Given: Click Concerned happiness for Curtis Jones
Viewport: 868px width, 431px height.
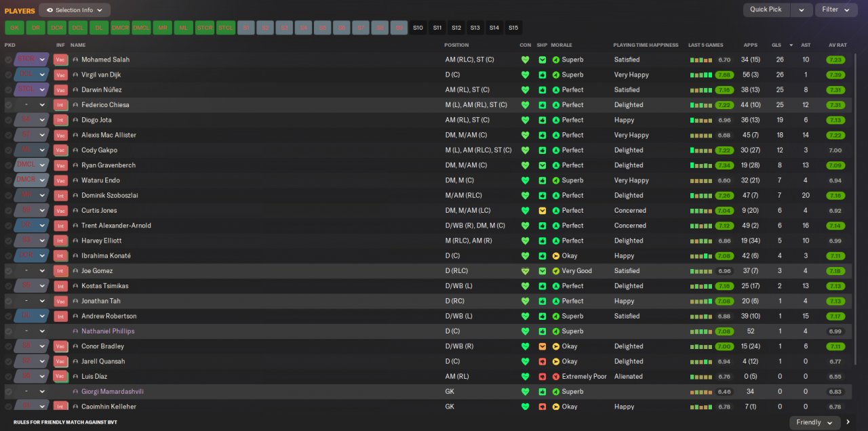Looking at the screenshot, I should (630, 211).
